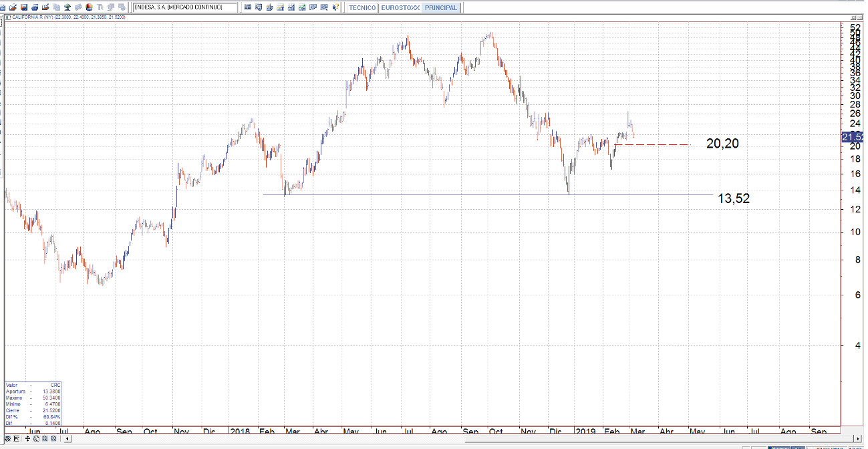The image size is (868, 449).
Task: Click the fifth toolbar icon after printer
Action: point(45,7)
